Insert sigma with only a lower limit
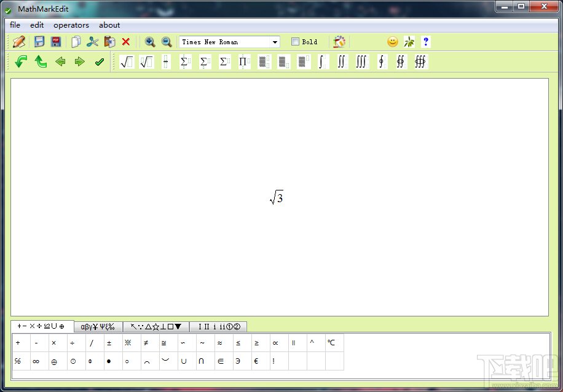563x392 pixels. tap(205, 61)
